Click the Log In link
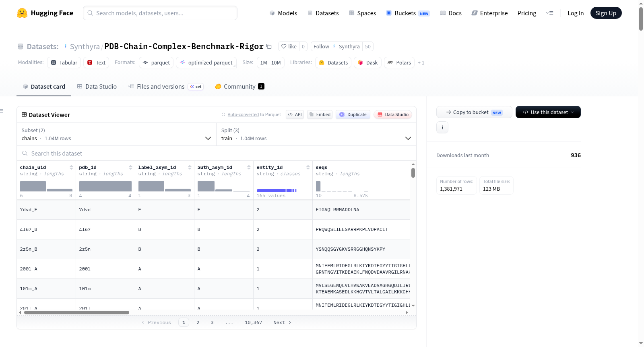 [576, 13]
